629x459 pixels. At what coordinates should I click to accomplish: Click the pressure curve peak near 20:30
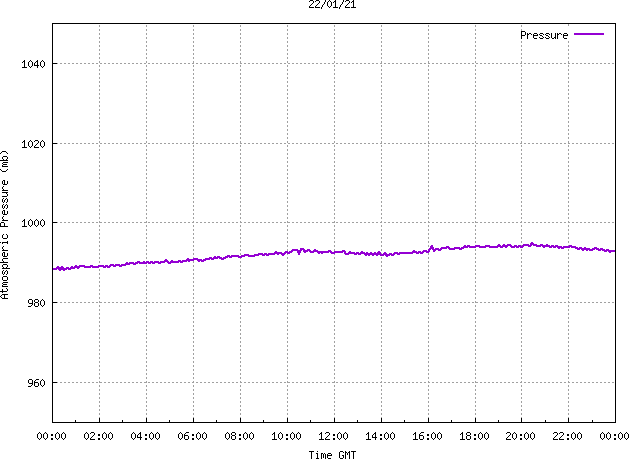pos(532,244)
